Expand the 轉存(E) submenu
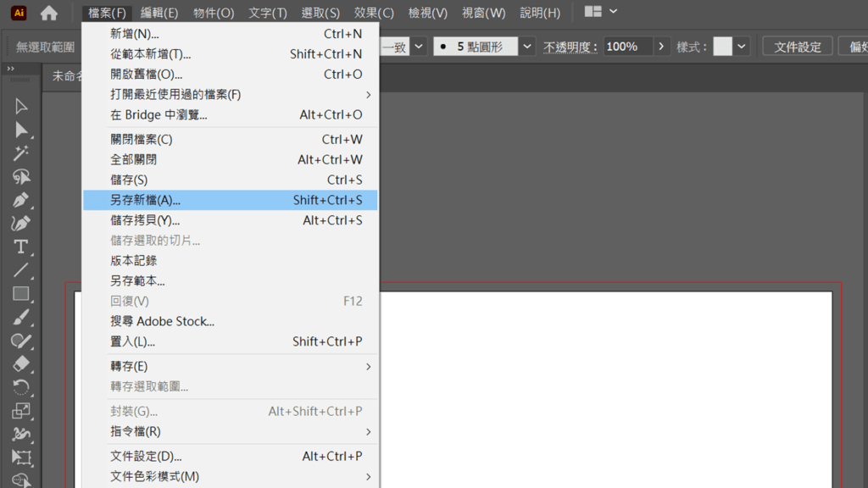868x488 pixels. 369,366
